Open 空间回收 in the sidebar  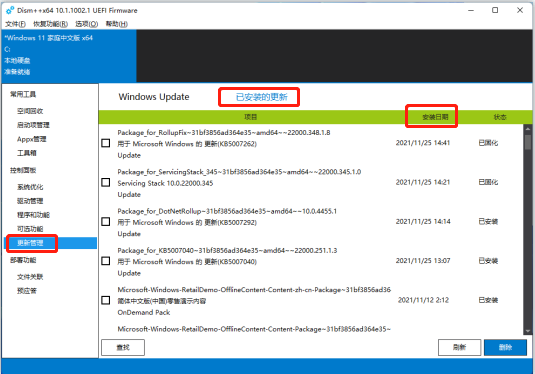[30, 111]
